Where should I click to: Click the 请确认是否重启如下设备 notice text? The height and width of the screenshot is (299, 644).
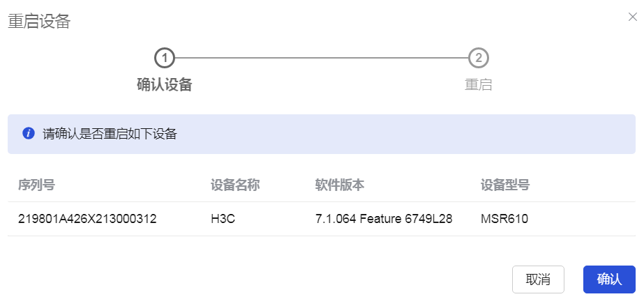(x=110, y=134)
